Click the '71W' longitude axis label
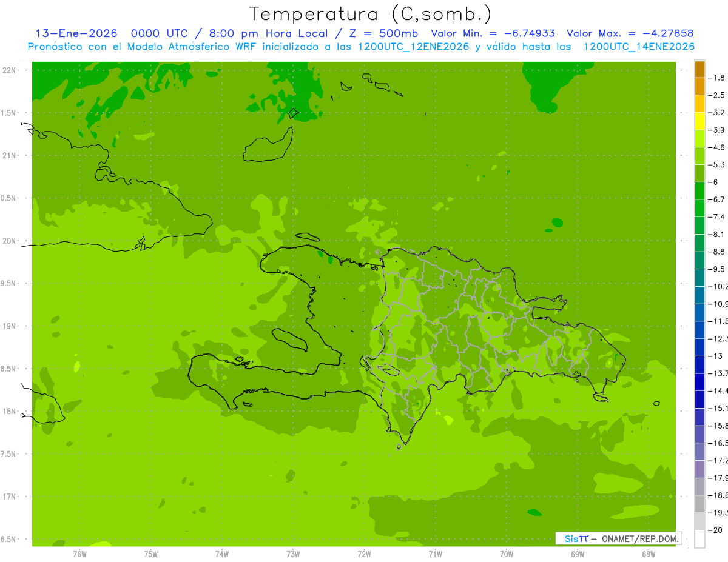This screenshot has width=728, height=562. tap(435, 554)
